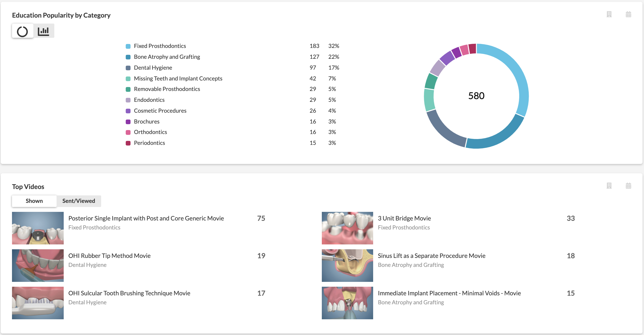Click Fixed Prosthodontics legend color swatch
The width and height of the screenshot is (644, 335).
point(128,46)
